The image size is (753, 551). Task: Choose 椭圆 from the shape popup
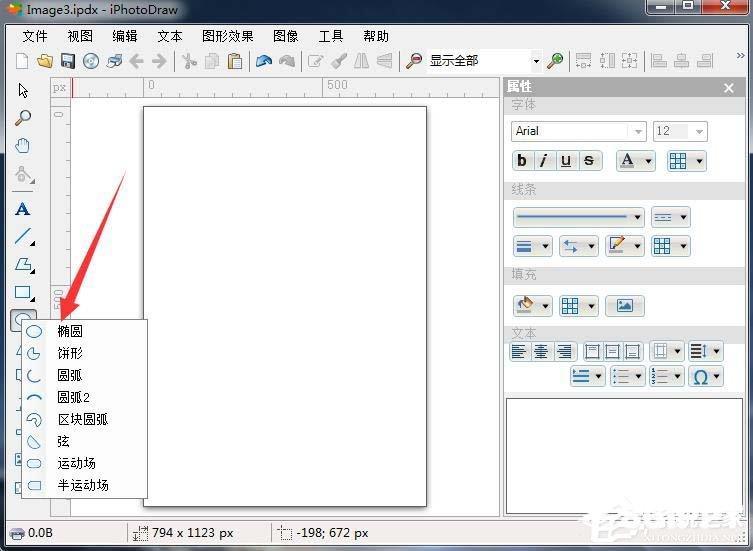tap(85, 331)
